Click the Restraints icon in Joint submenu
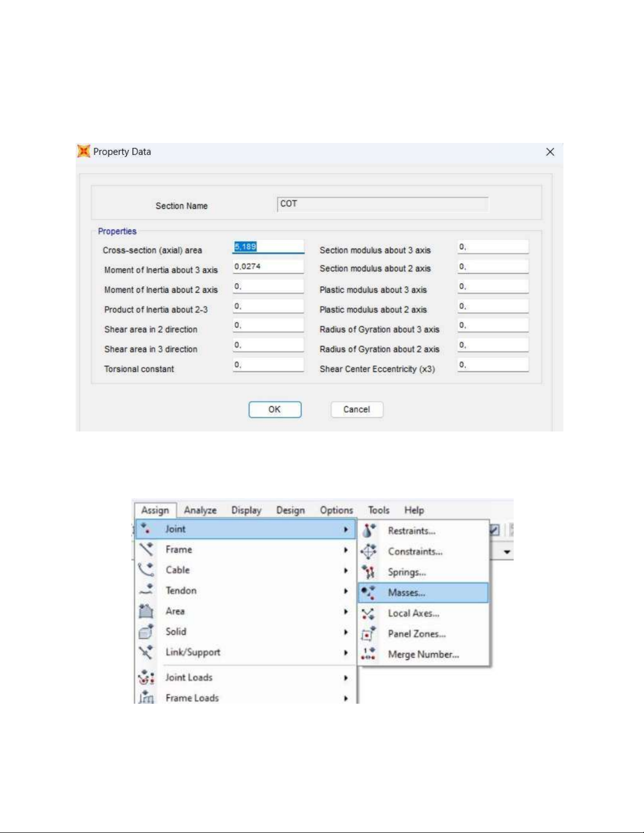The image size is (644, 833). tap(369, 531)
